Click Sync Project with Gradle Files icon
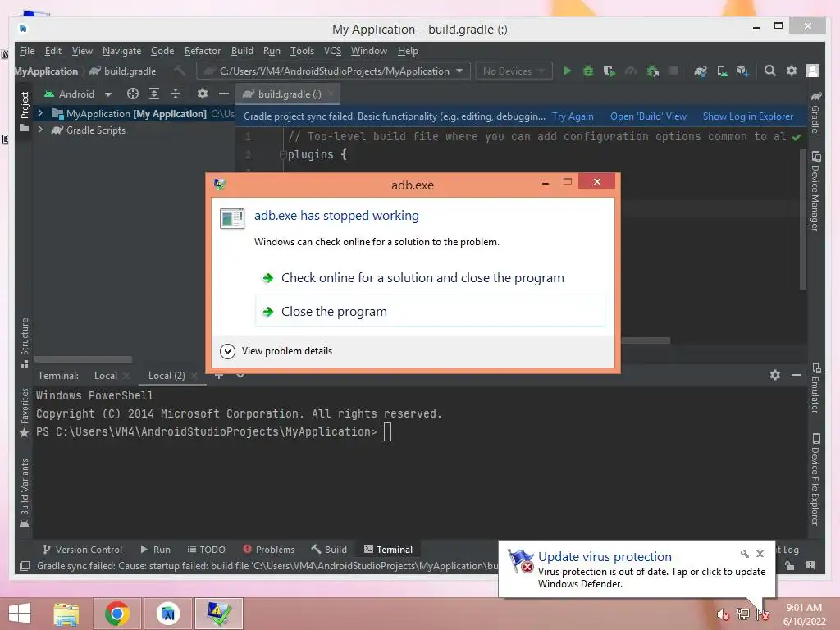The width and height of the screenshot is (840, 630). (x=701, y=71)
